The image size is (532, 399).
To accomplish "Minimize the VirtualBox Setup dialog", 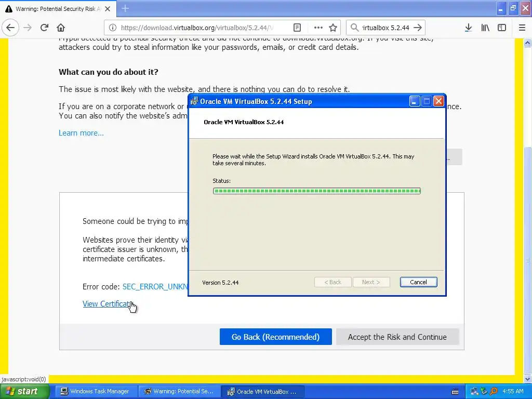I will pyautogui.click(x=414, y=101).
